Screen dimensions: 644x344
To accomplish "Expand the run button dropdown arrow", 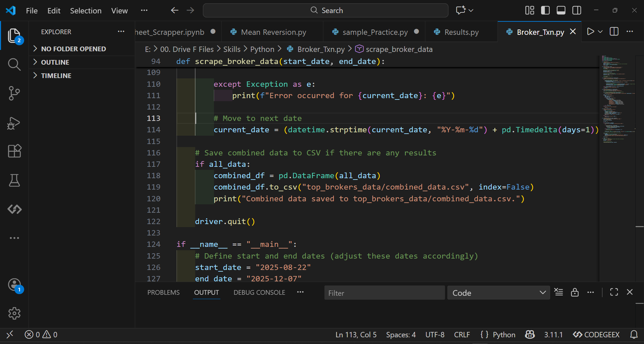I will pos(600,31).
